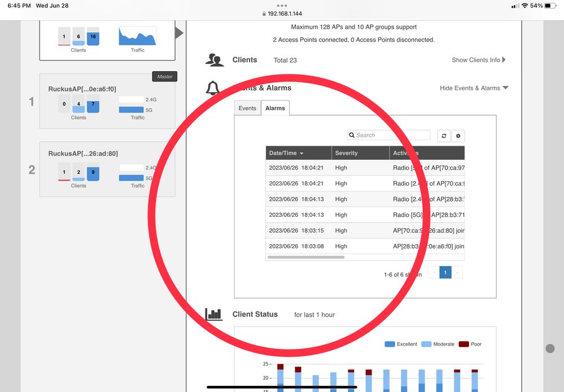
Task: Toggle the Poor legend item
Action: (x=470, y=344)
